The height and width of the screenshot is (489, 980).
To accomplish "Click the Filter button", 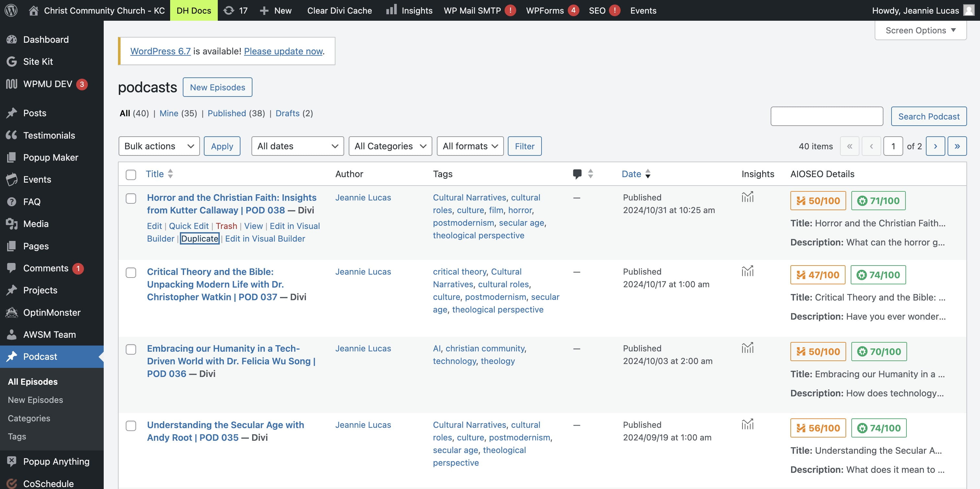I will point(525,146).
